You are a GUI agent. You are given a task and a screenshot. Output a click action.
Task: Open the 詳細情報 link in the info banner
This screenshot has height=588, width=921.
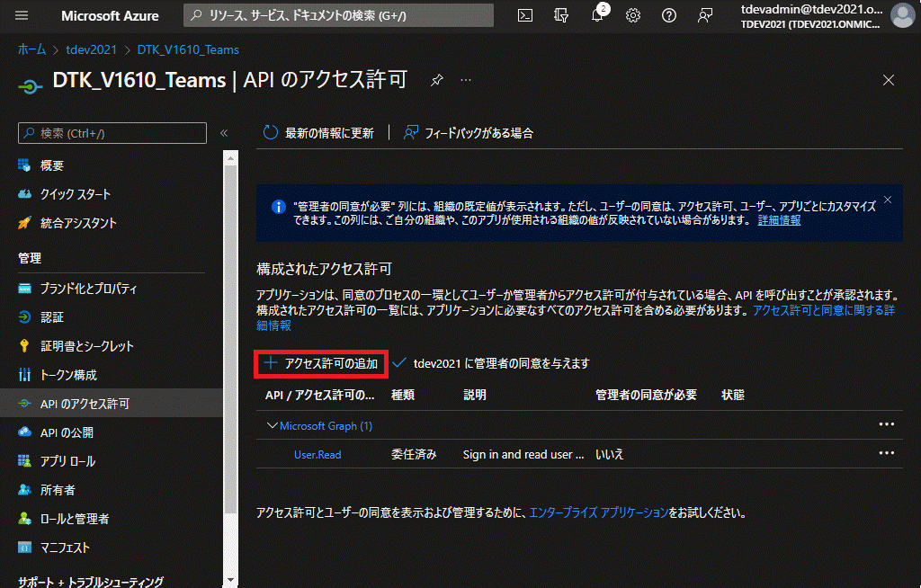(779, 220)
